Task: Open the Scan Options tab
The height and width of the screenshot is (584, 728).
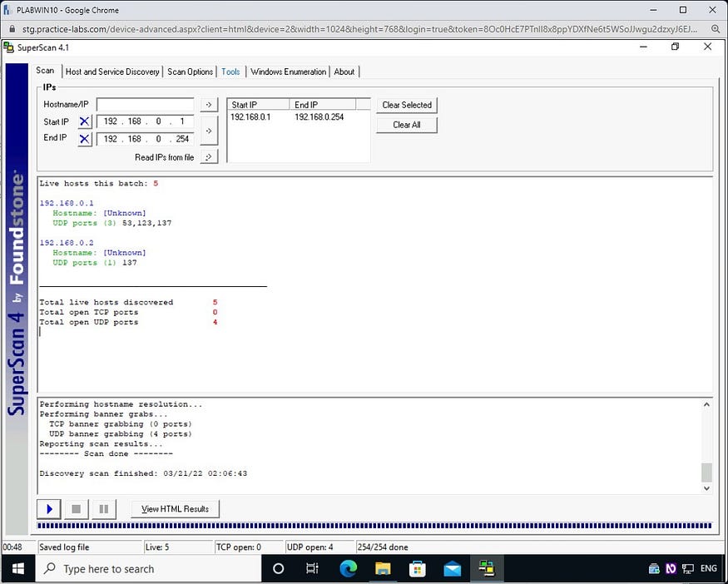Action: (x=190, y=72)
